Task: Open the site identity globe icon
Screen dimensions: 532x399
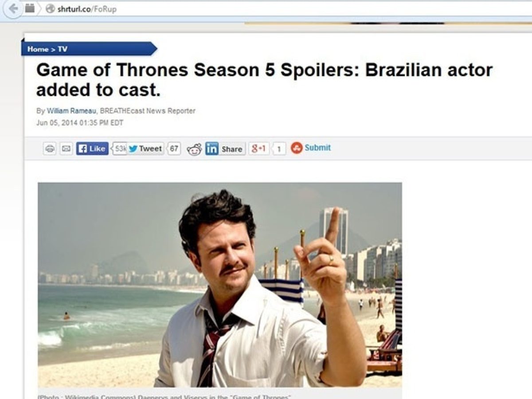Action: point(50,8)
